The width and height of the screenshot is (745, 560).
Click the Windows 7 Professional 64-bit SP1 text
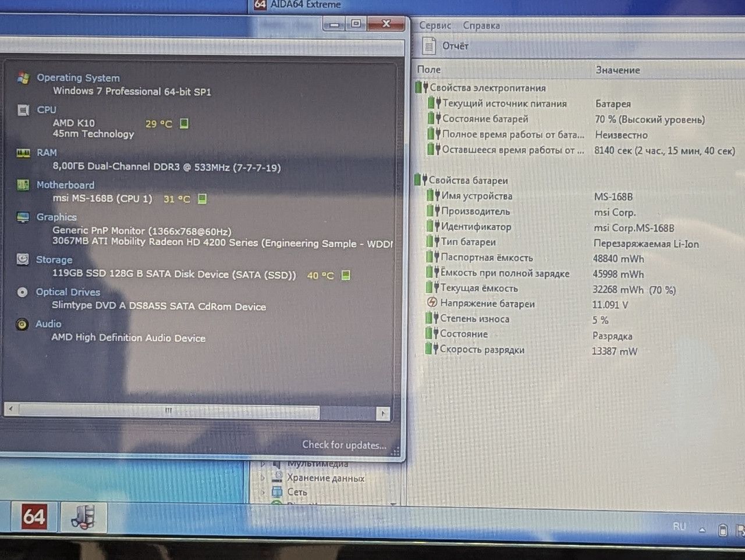(x=132, y=91)
